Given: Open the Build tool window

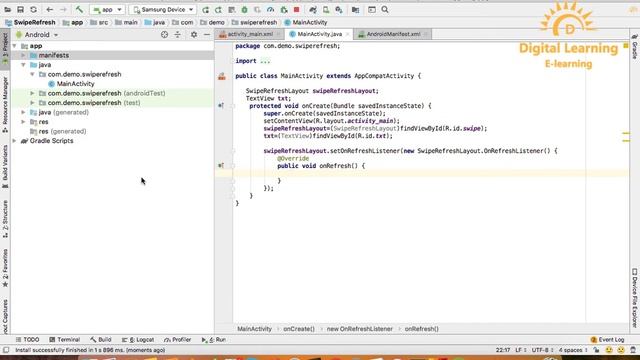Looking at the screenshot, I should click(x=101, y=340).
